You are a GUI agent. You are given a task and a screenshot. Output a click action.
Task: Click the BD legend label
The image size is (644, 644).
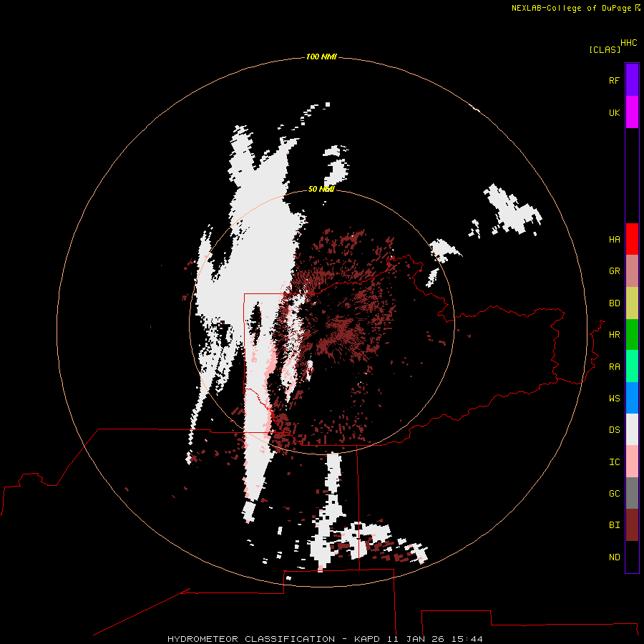click(614, 303)
